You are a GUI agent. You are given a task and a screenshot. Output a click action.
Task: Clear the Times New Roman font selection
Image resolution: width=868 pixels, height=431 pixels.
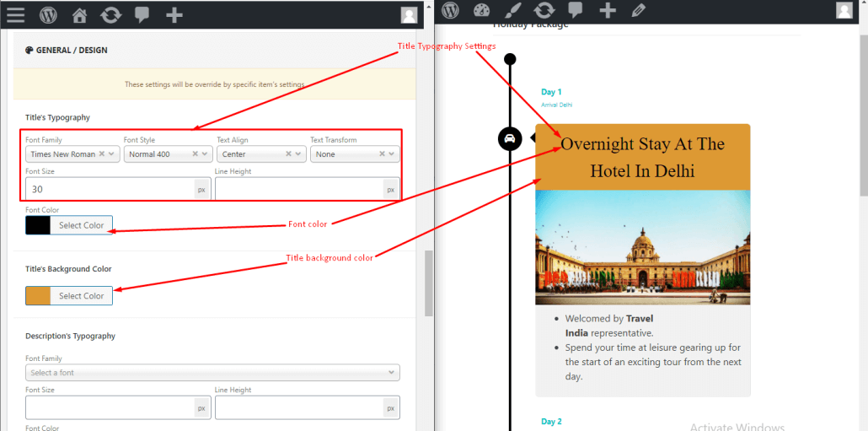click(101, 154)
